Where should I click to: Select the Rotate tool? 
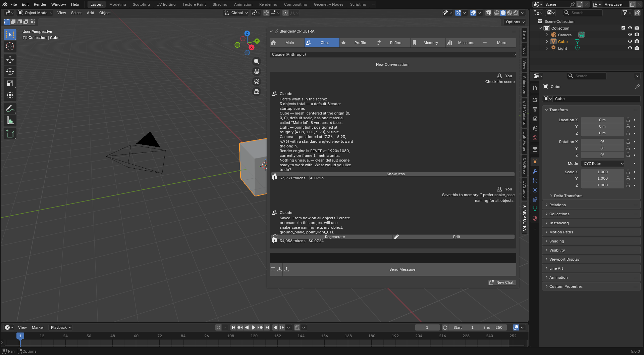coord(10,72)
